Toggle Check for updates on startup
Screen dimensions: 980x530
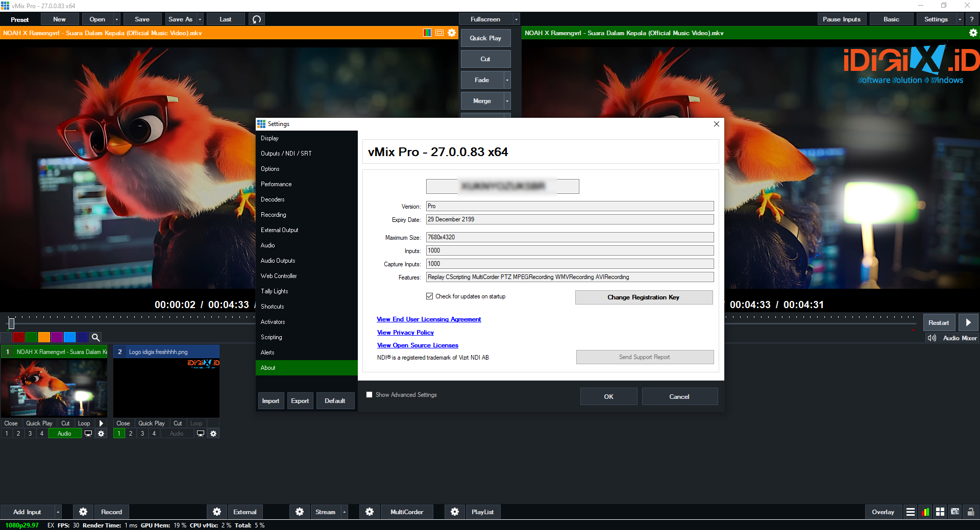(x=430, y=296)
